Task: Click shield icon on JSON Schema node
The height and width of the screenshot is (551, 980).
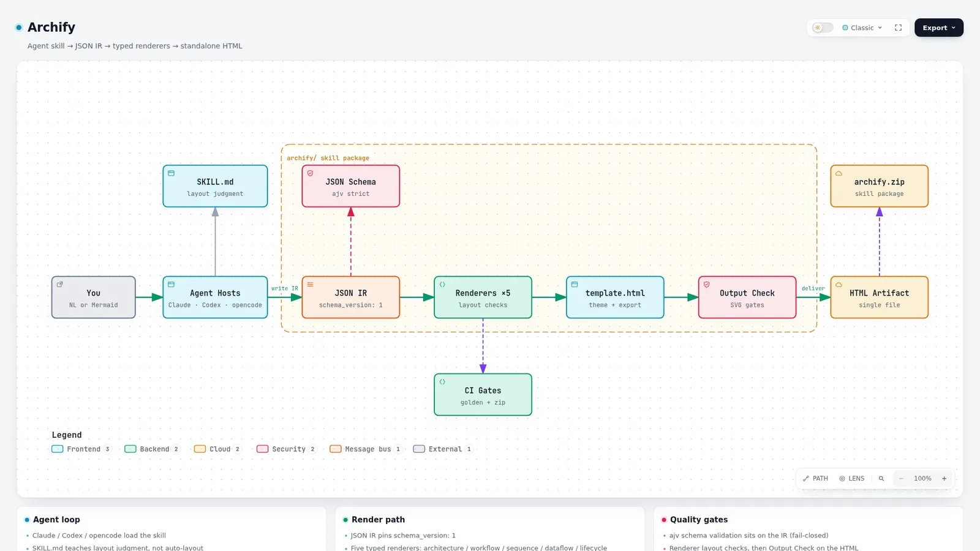Action: [x=310, y=173]
